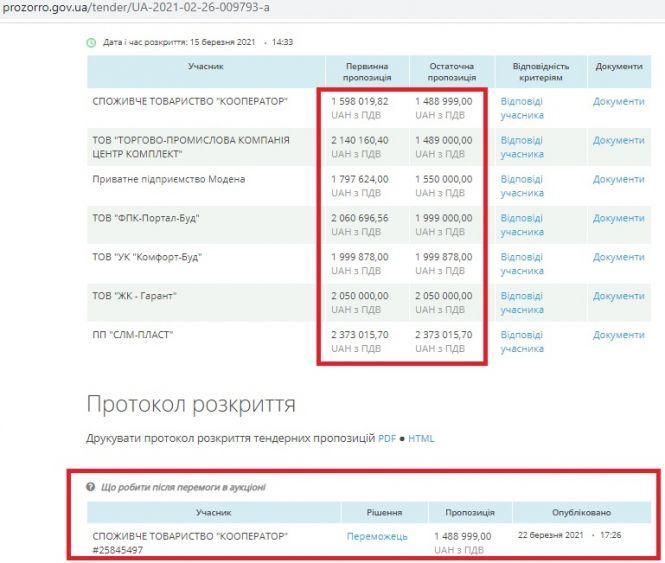Open Документи for ПП СЛМ-ПЛАСТ
This screenshot has height=563, width=665.
618,335
